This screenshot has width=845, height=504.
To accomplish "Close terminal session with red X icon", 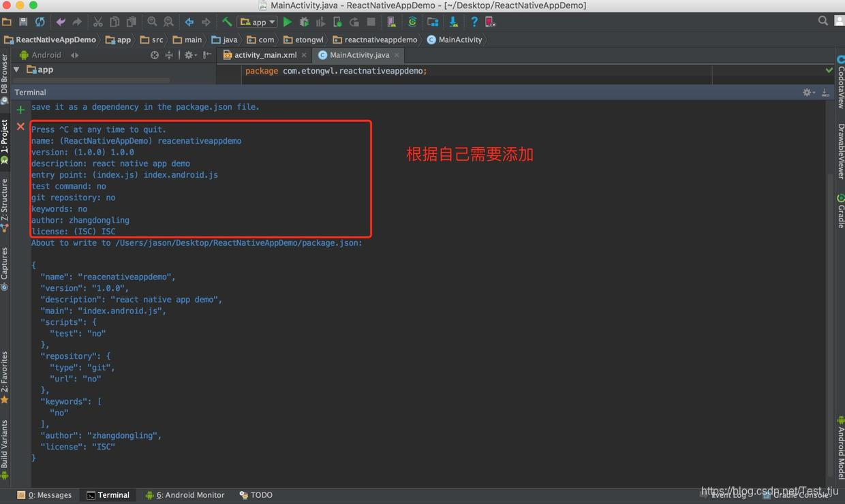I will 20,127.
